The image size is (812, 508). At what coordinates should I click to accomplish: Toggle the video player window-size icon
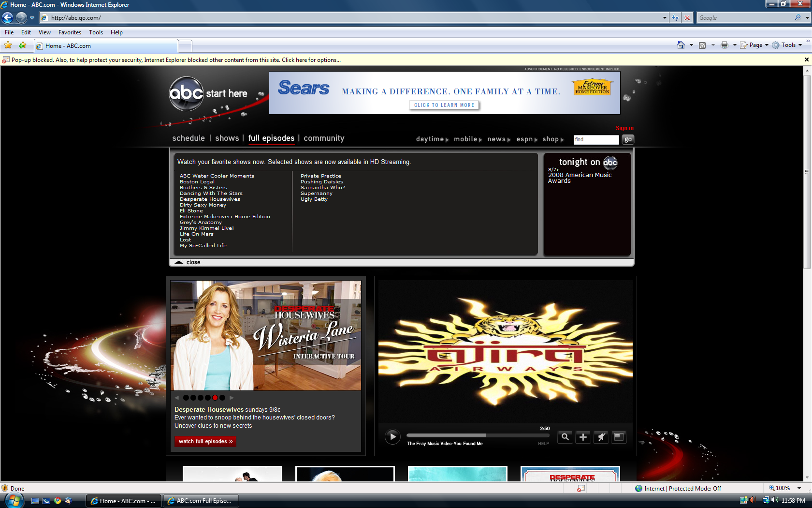tap(619, 437)
